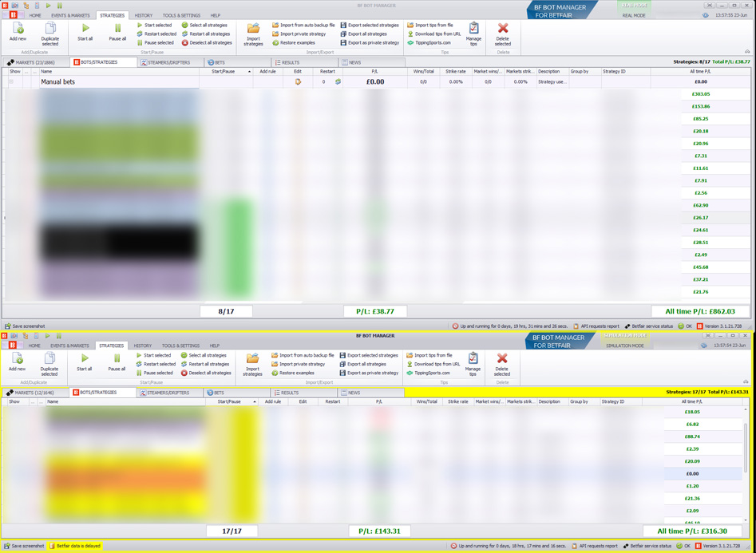This screenshot has height=553, width=756.
Task: Sort by P/L column in Real Mode window
Action: coord(375,71)
